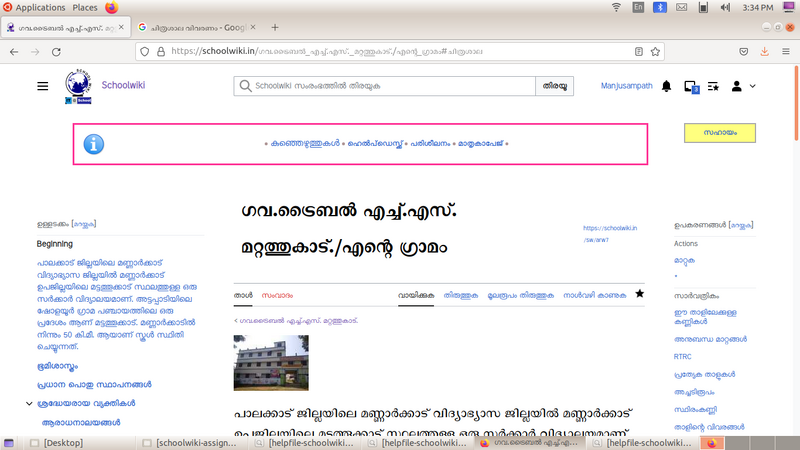This screenshot has height=450, width=800.
Task: Bookmark the page with star icon
Action: (x=656, y=52)
